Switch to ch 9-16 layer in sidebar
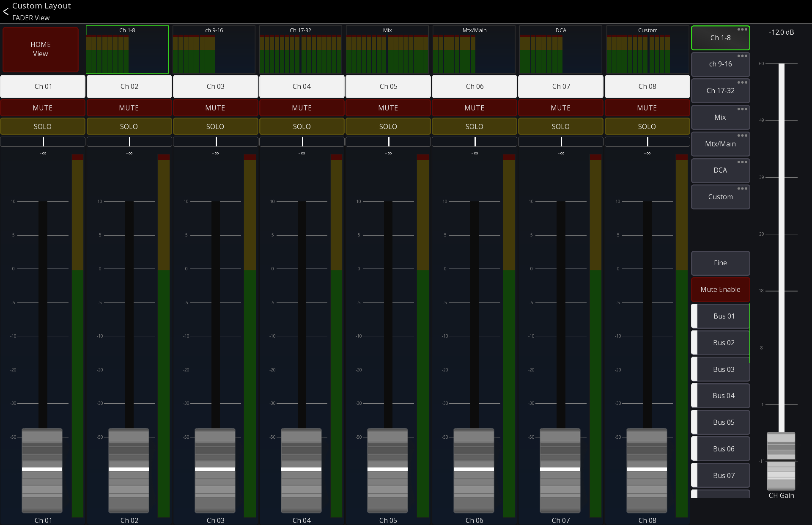The height and width of the screenshot is (525, 812). pyautogui.click(x=720, y=64)
